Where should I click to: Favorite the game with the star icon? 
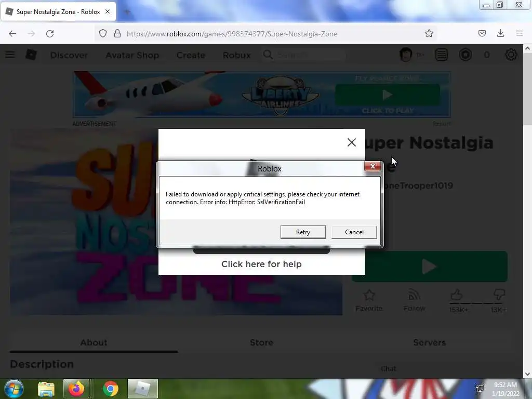pos(369,295)
